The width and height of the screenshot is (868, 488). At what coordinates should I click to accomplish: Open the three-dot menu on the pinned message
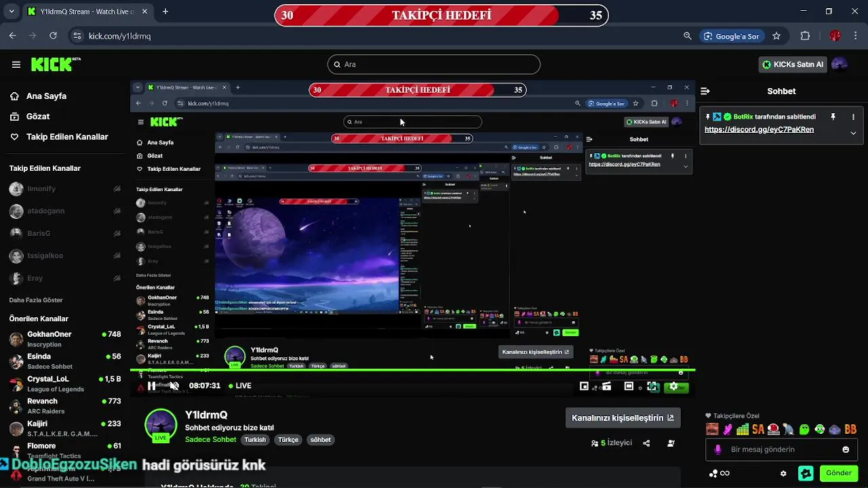[x=853, y=117]
